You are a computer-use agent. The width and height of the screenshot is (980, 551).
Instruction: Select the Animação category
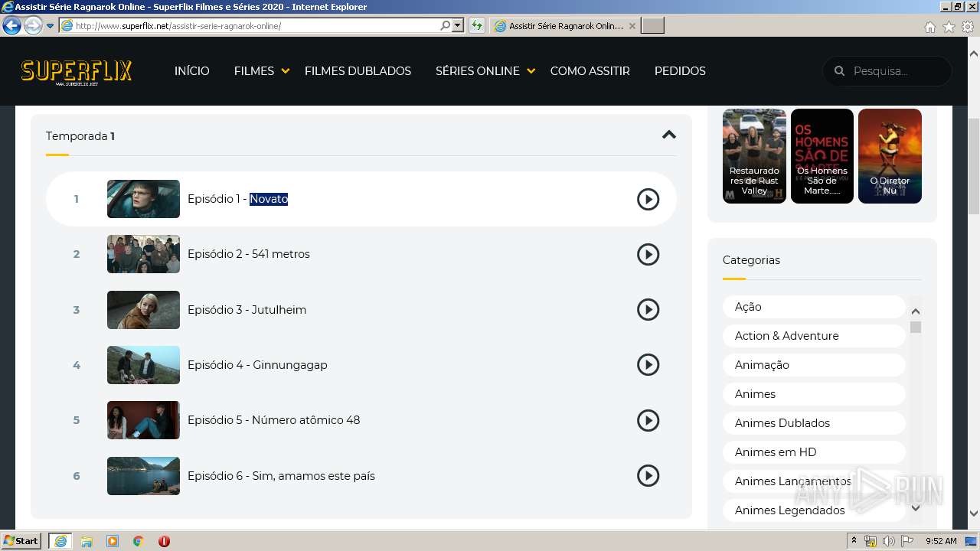pyautogui.click(x=814, y=365)
